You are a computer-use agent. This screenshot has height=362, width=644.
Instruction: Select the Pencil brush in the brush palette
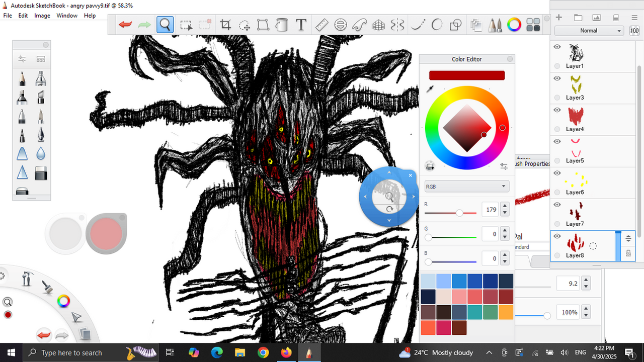[22, 78]
